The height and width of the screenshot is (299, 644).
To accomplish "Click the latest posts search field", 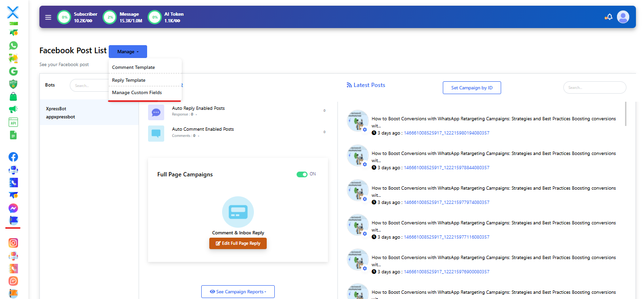I will pyautogui.click(x=594, y=87).
